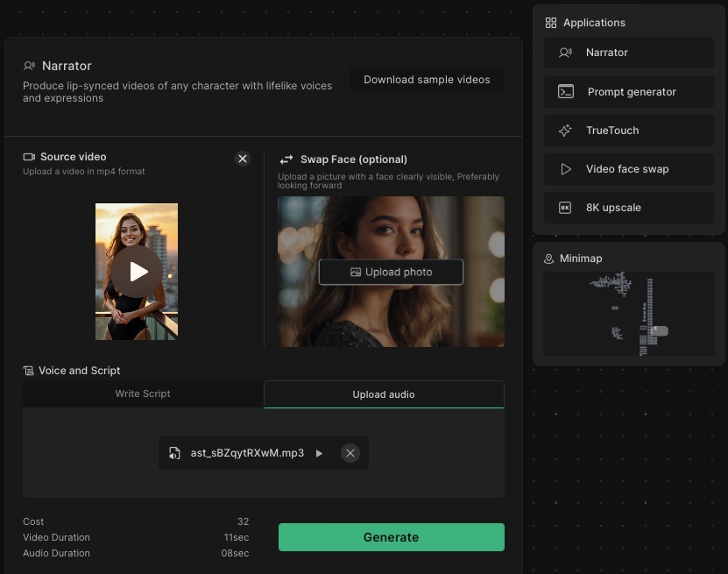Switch to the Write Script tab
Image resolution: width=728 pixels, height=574 pixels.
(143, 393)
